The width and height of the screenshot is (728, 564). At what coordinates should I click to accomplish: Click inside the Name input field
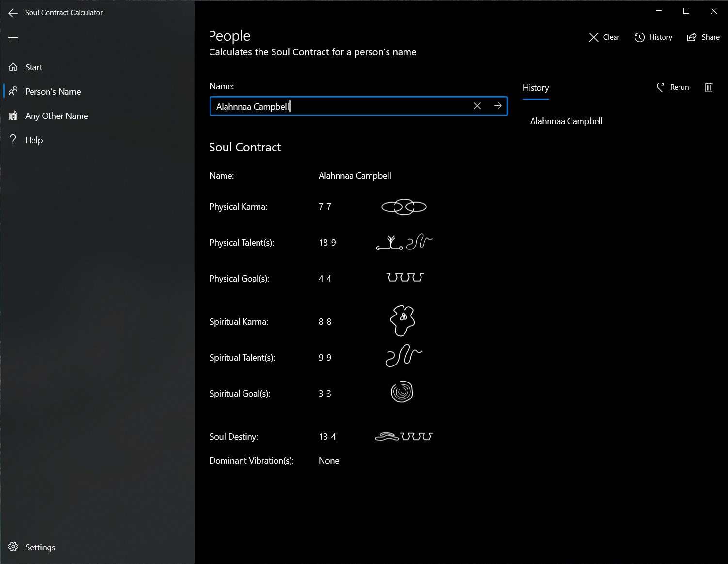pyautogui.click(x=340, y=106)
